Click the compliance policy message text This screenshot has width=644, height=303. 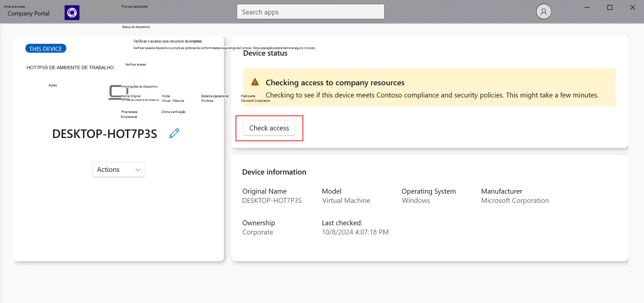pos(432,95)
